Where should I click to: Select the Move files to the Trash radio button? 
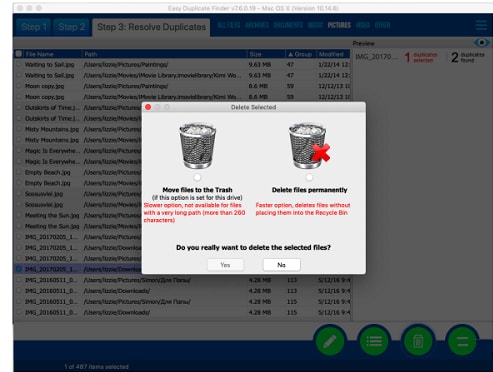(x=197, y=177)
